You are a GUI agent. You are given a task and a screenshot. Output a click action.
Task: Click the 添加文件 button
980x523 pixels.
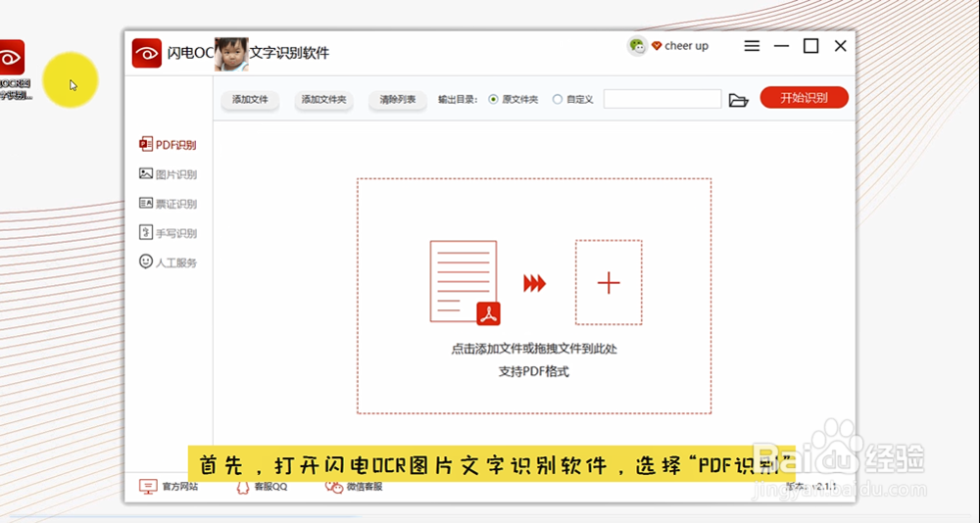tap(250, 99)
